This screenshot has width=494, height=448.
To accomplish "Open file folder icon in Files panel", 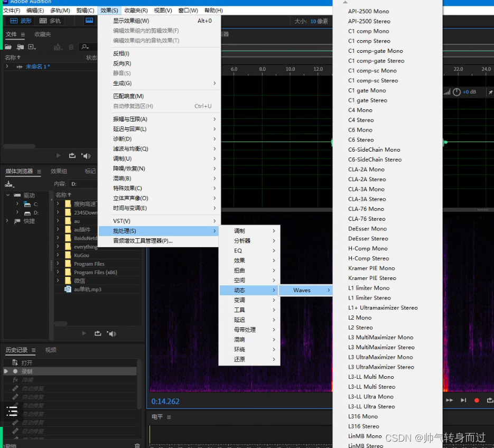I will pyautogui.click(x=8, y=47).
